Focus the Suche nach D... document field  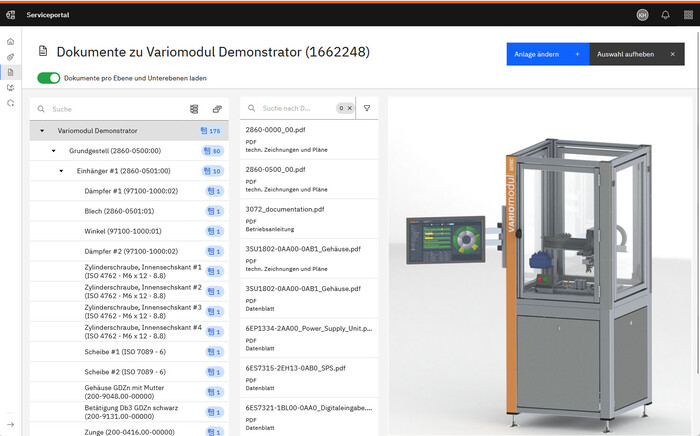(x=297, y=108)
